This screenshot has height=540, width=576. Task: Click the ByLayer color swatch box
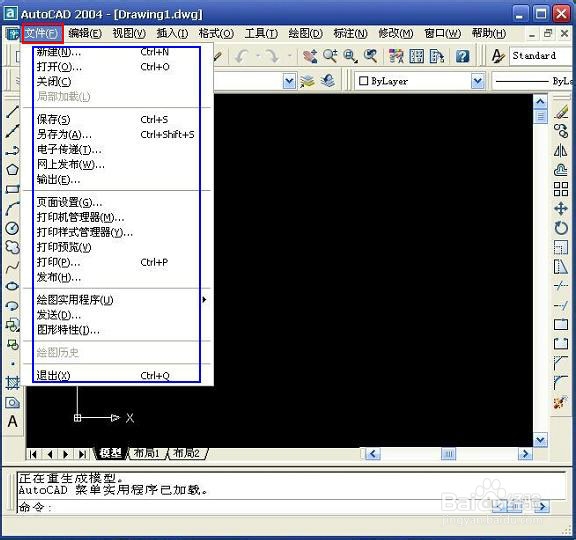(363, 81)
